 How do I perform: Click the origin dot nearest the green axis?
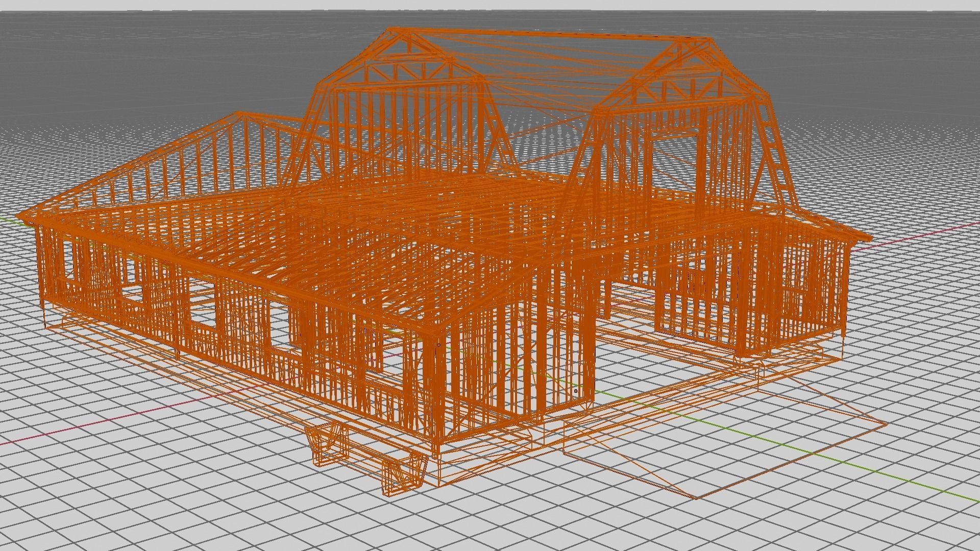click(576, 391)
